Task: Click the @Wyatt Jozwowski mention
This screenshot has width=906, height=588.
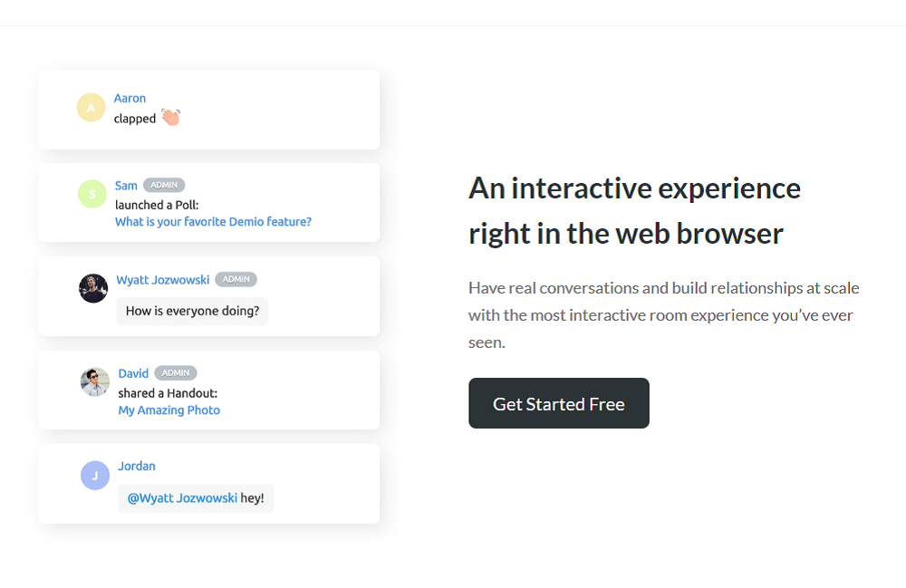Action: [182, 498]
